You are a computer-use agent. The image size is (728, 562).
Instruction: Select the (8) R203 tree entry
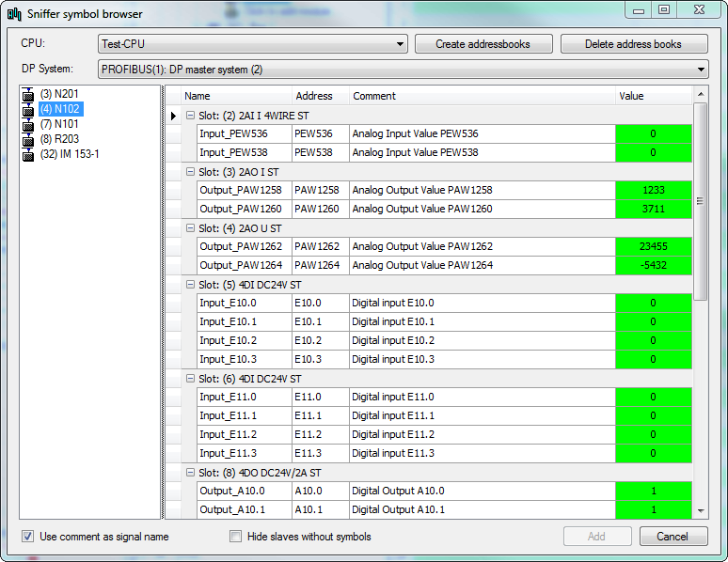pyautogui.click(x=59, y=139)
